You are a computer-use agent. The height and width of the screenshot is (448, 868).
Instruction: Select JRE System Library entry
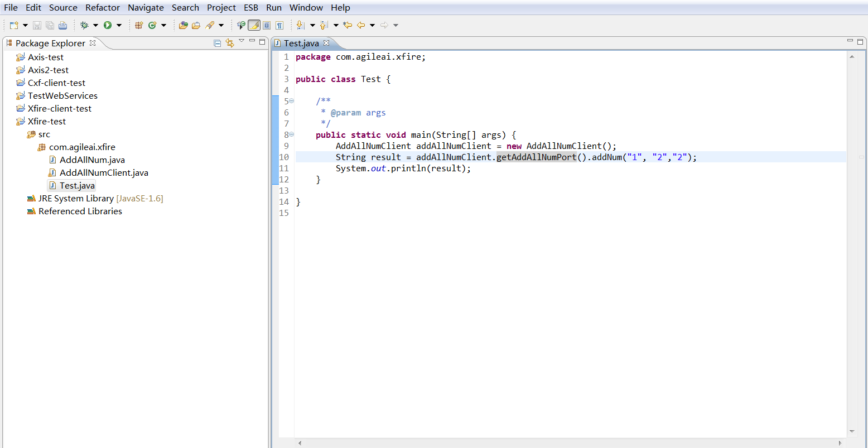(100, 198)
